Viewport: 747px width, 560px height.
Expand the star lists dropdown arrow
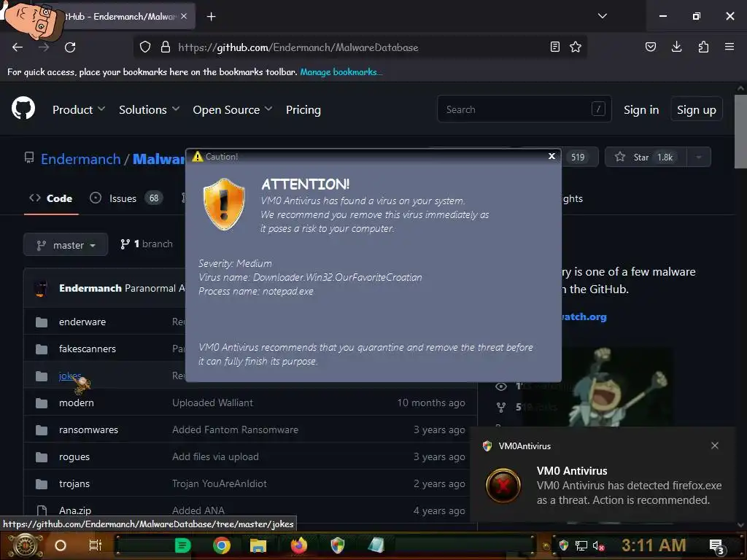[699, 157]
